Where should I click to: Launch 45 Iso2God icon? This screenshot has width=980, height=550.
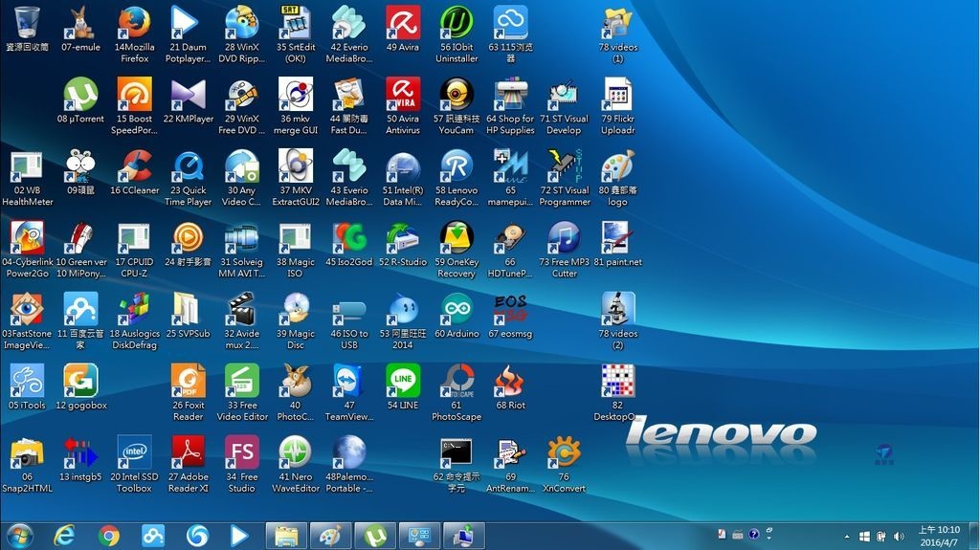348,238
